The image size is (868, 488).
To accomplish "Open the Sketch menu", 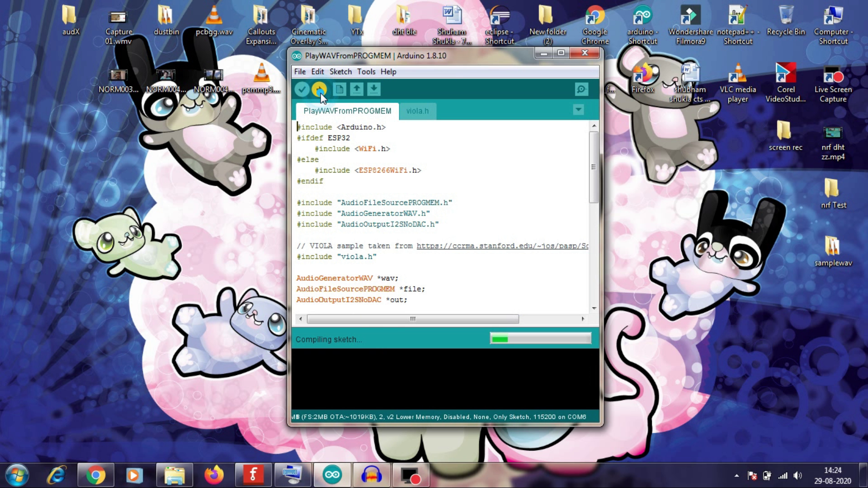I will pyautogui.click(x=340, y=71).
